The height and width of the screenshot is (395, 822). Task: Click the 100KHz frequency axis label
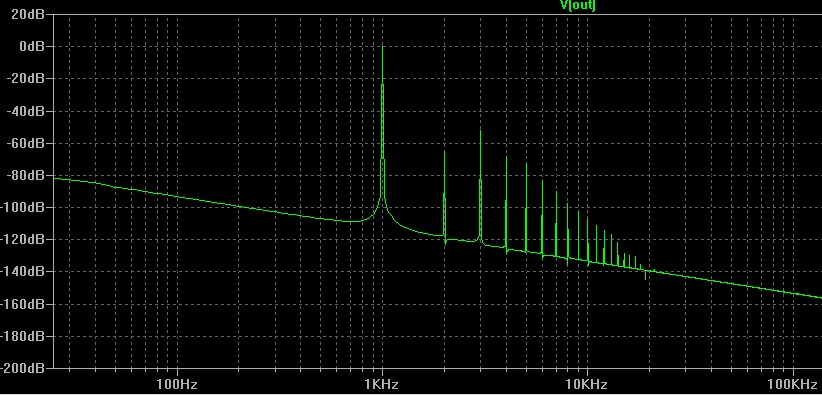pos(792,385)
